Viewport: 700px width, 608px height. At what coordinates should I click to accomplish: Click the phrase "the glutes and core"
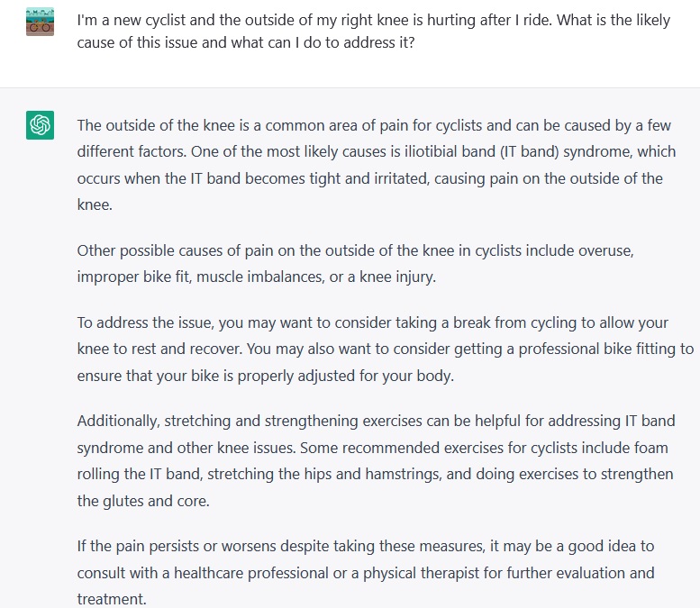143,501
